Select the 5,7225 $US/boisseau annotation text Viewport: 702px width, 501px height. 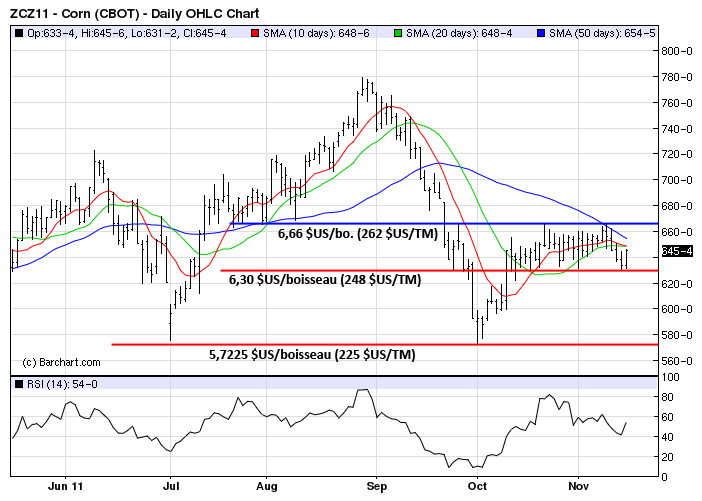pyautogui.click(x=311, y=354)
